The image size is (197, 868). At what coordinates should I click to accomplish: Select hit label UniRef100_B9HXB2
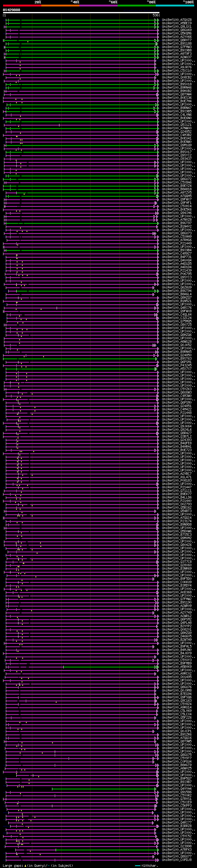click(177, 91)
